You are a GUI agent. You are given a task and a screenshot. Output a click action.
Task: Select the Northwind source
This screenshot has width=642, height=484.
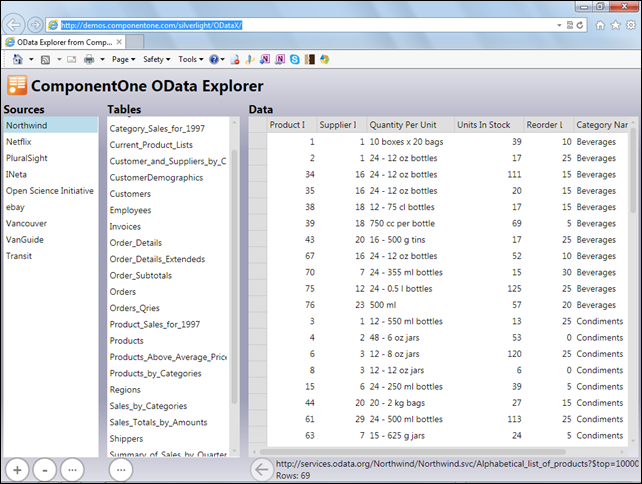51,125
